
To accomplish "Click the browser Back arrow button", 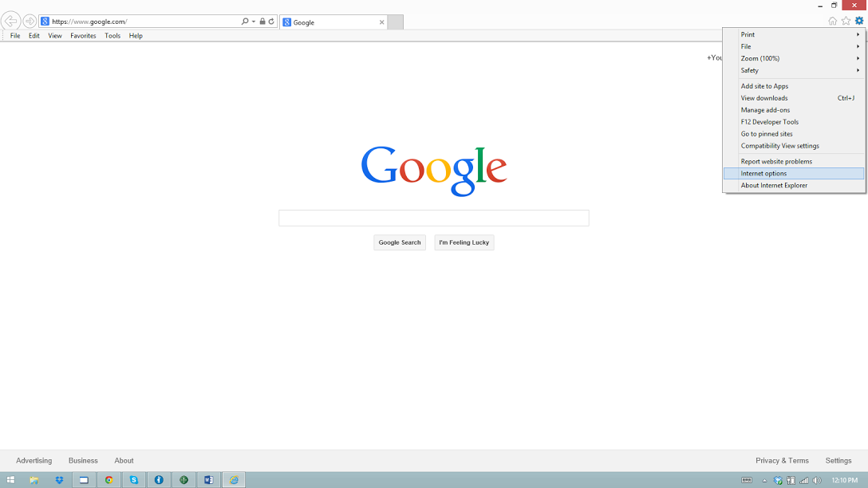I will pyautogui.click(x=10, y=22).
